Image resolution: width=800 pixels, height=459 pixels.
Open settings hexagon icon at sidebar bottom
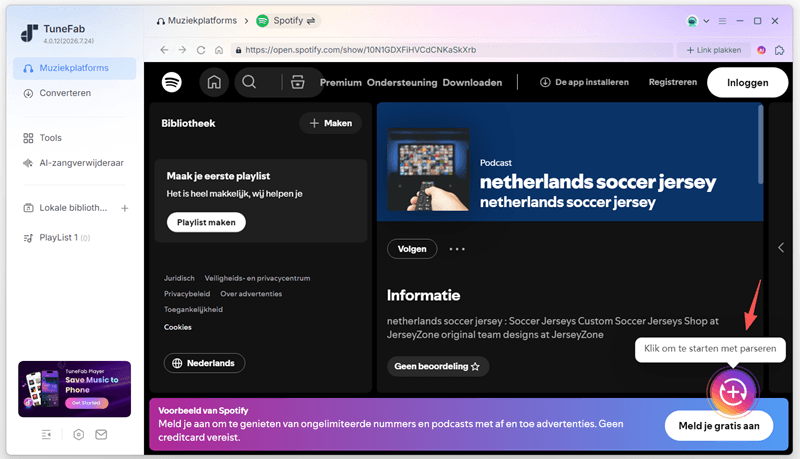click(79, 435)
